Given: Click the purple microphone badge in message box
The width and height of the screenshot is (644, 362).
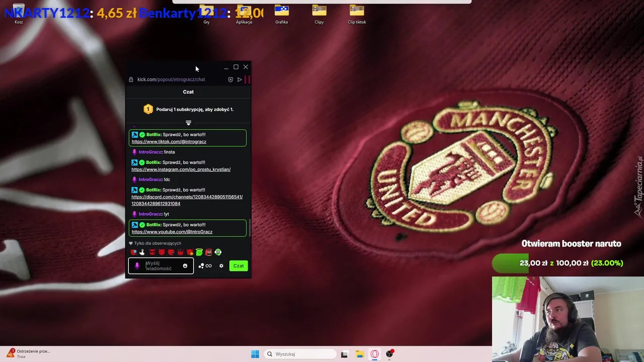Looking at the screenshot, I should (x=137, y=266).
